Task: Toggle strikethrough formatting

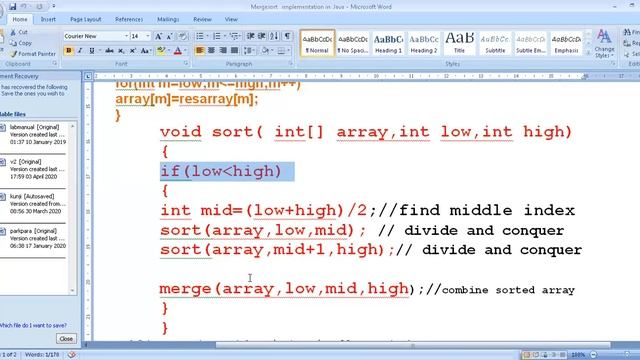Action: (x=109, y=51)
